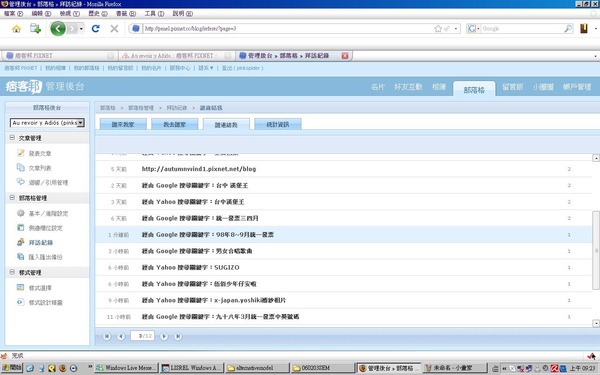
Task: Go to the next page of results
Action: [164, 336]
